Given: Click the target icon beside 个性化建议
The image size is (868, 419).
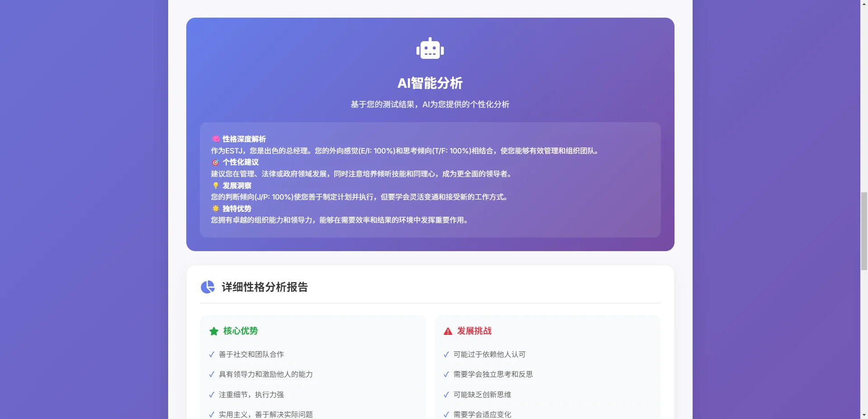Looking at the screenshot, I should [216, 162].
